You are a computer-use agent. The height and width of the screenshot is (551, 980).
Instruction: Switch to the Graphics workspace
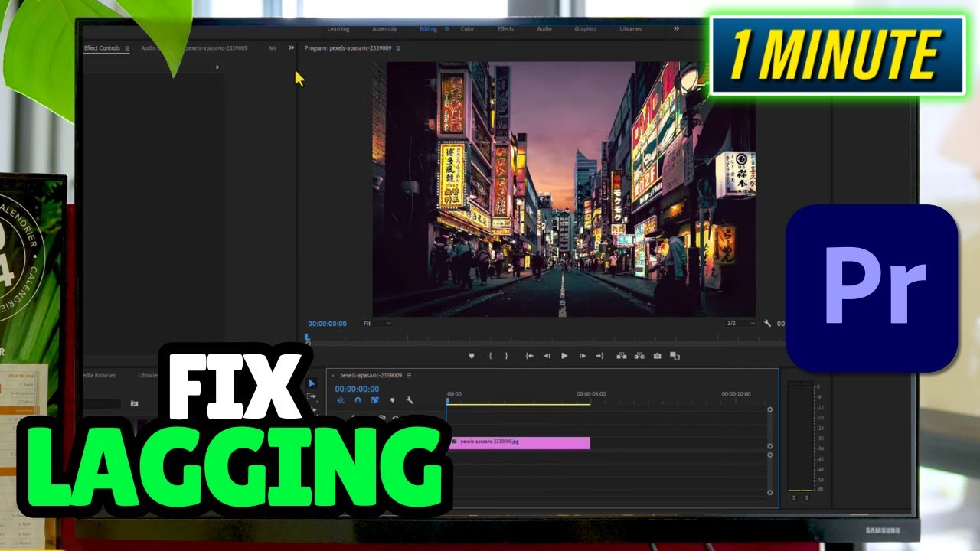tap(585, 29)
